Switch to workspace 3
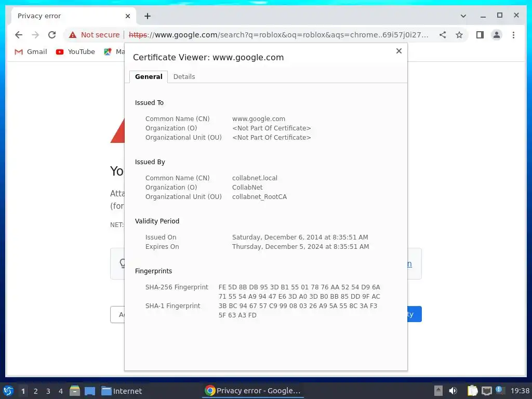The height and width of the screenshot is (399, 532). [x=48, y=391]
